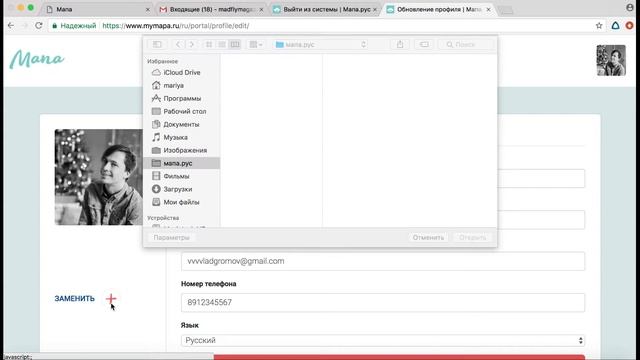Viewport: 640px width, 360px height.
Task: Click the Открыть button
Action: click(473, 237)
